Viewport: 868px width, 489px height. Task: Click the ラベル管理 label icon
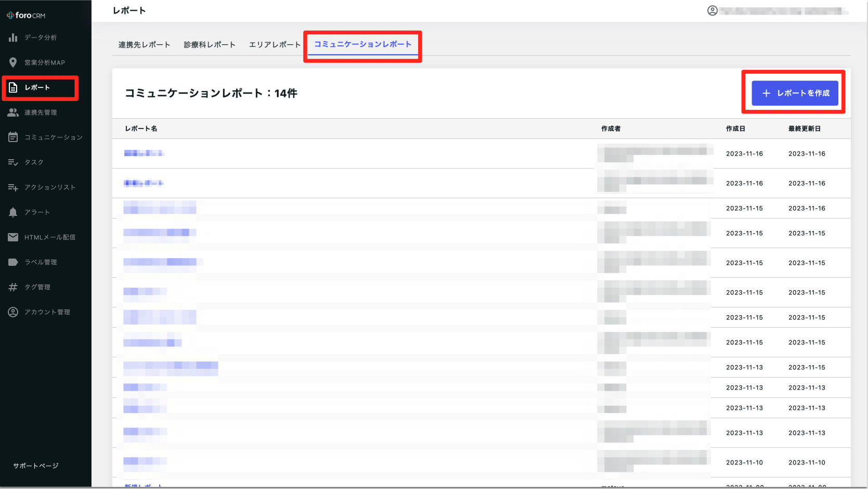pyautogui.click(x=13, y=262)
